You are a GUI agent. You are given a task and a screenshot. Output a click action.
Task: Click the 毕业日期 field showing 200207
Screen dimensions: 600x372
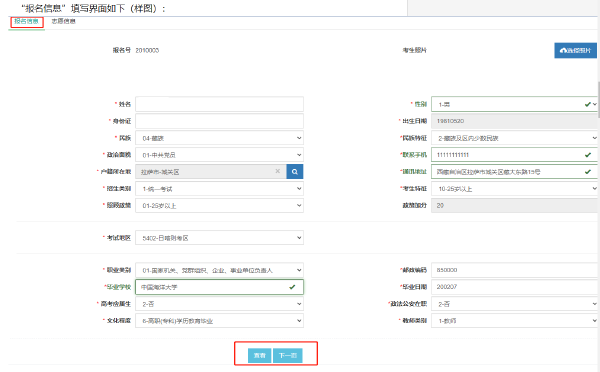click(515, 287)
